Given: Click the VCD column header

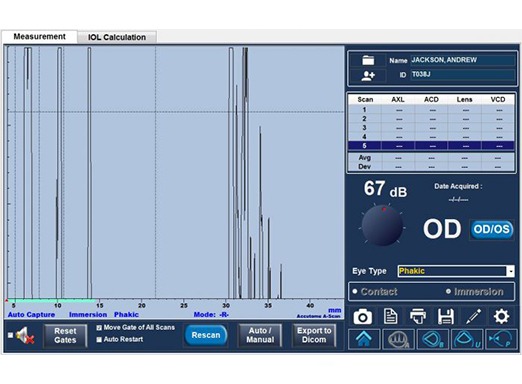Looking at the screenshot, I should click(498, 100).
